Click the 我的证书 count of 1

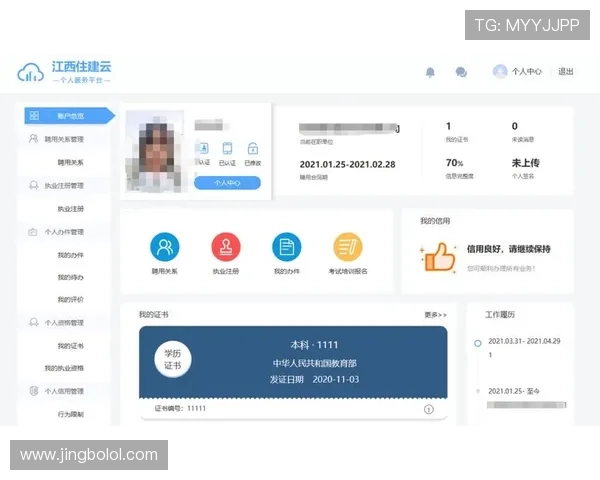tap(448, 126)
